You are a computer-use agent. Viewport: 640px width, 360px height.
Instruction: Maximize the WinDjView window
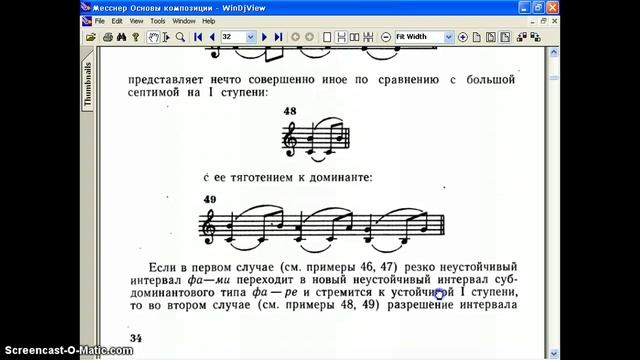538,7
